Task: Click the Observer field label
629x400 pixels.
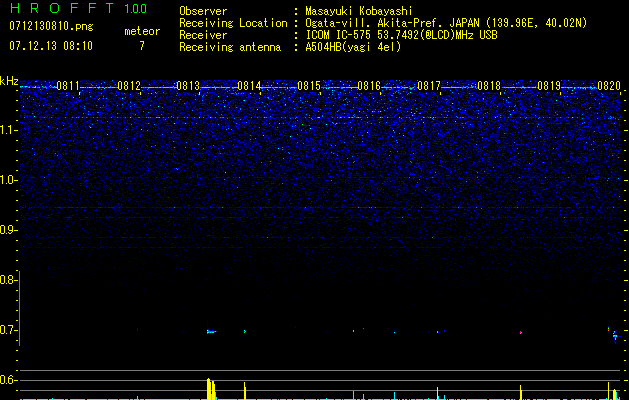Action: tap(203, 11)
